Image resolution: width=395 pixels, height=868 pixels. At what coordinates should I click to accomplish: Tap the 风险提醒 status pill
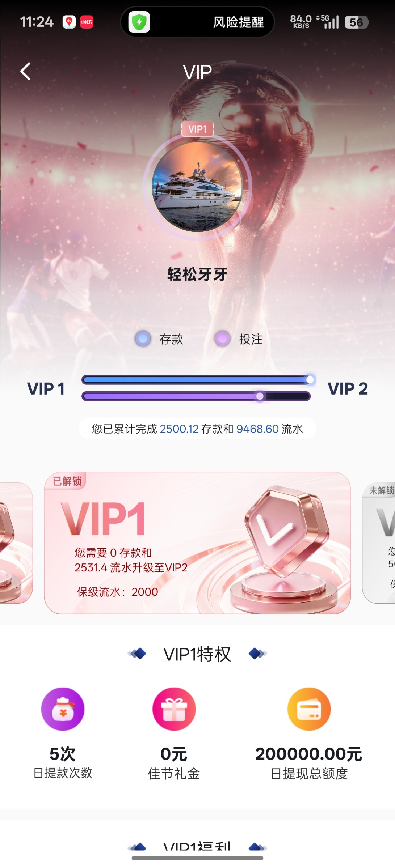[x=197, y=22]
